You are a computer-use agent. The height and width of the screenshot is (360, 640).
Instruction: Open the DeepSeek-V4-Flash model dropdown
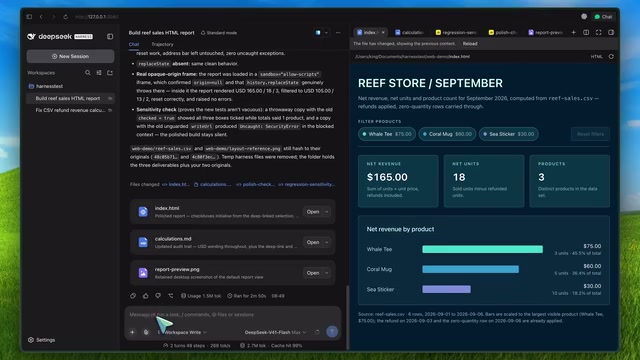[276, 332]
